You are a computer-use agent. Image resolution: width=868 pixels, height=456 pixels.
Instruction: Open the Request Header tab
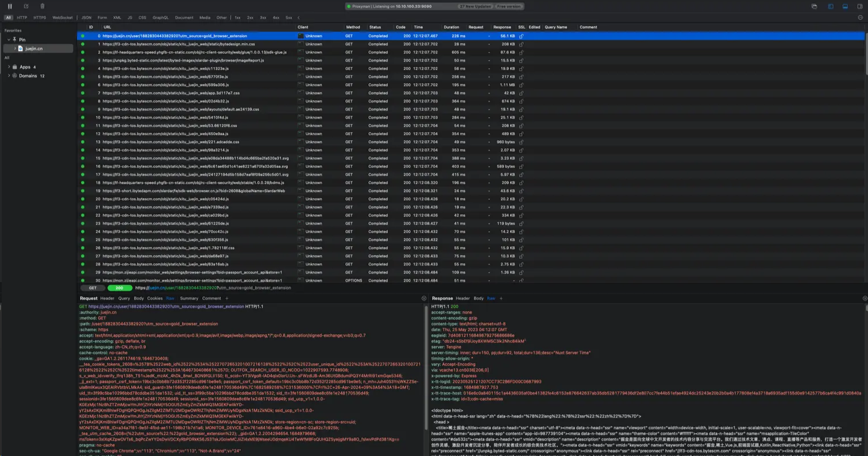pos(107,299)
